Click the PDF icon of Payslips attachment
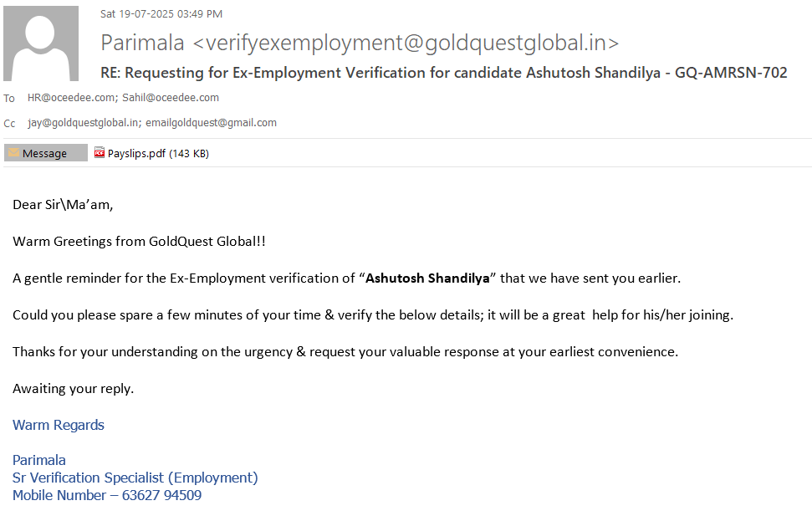Screen dimensions: 812x516 [100, 153]
